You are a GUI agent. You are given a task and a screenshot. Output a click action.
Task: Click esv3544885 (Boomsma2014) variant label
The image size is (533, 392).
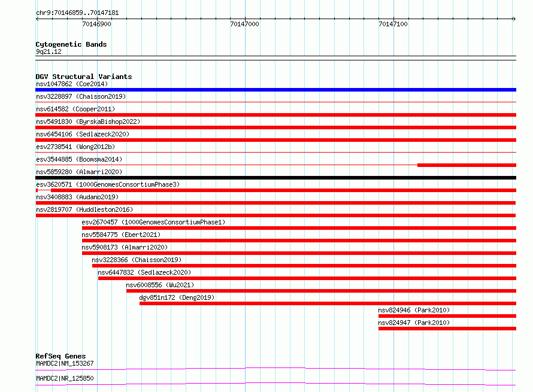pyautogui.click(x=79, y=159)
